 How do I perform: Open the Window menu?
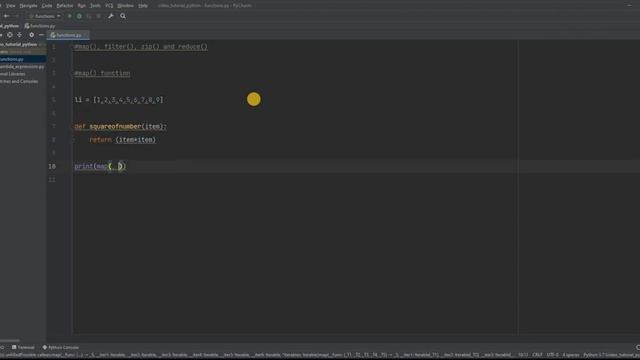(x=125, y=6)
